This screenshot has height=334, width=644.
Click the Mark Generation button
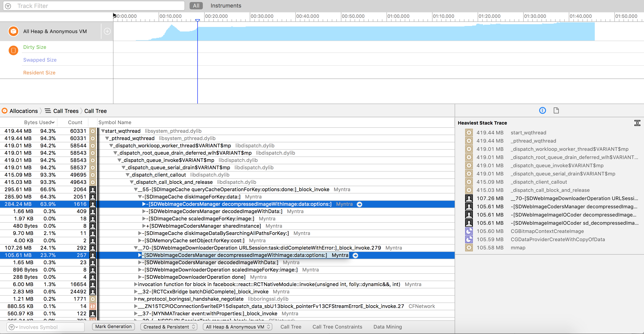113,326
